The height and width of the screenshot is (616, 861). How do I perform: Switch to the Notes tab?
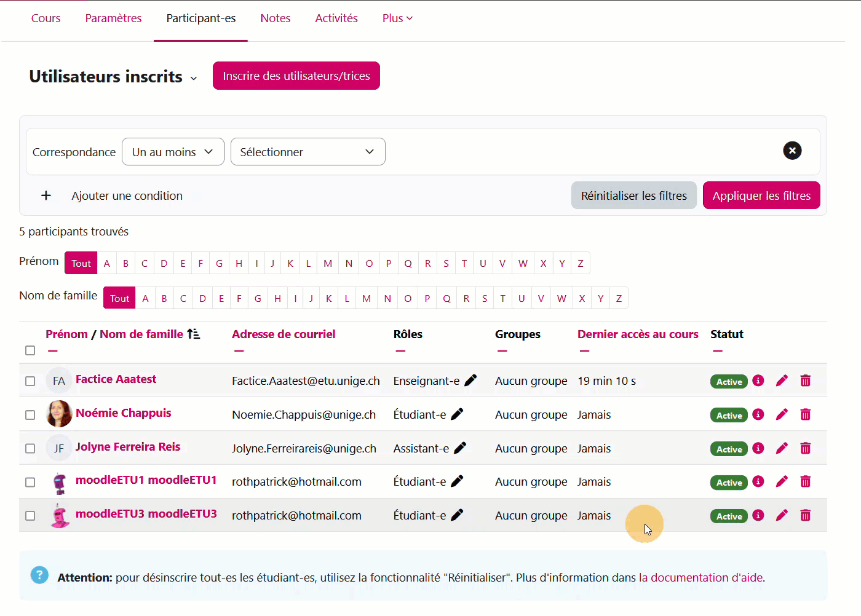(x=275, y=18)
